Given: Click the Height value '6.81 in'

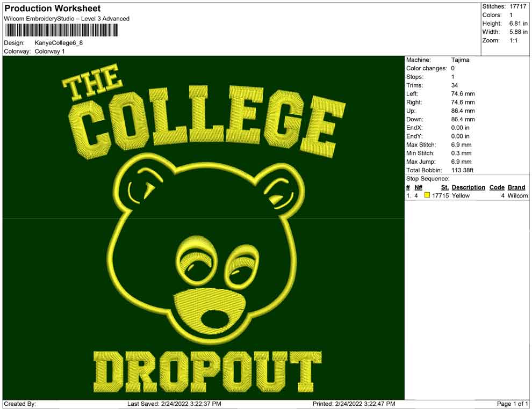Looking at the screenshot, I should [519, 24].
